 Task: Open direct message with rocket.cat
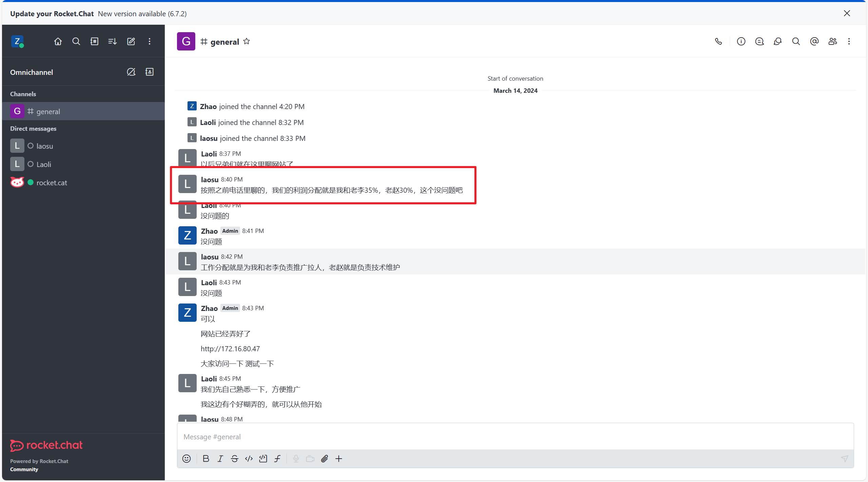(52, 183)
